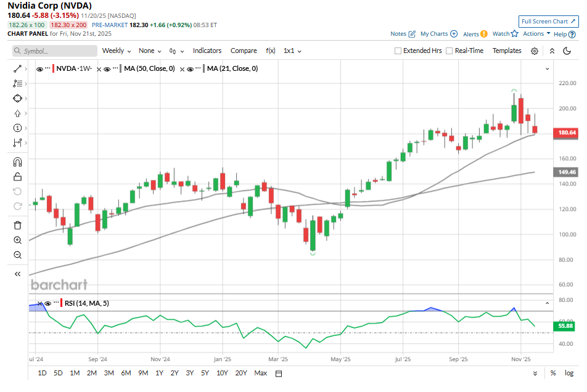The width and height of the screenshot is (587, 392).
Task: Open the Templates menu
Action: (507, 51)
